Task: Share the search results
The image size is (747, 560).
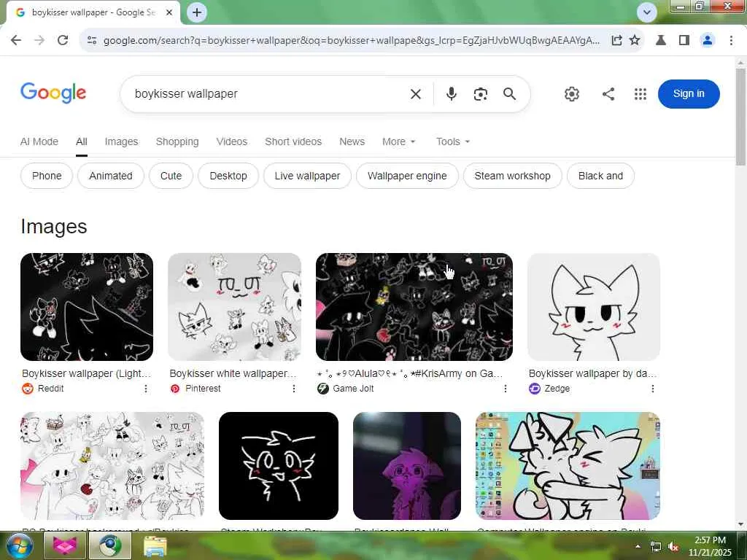Action: 608,94
